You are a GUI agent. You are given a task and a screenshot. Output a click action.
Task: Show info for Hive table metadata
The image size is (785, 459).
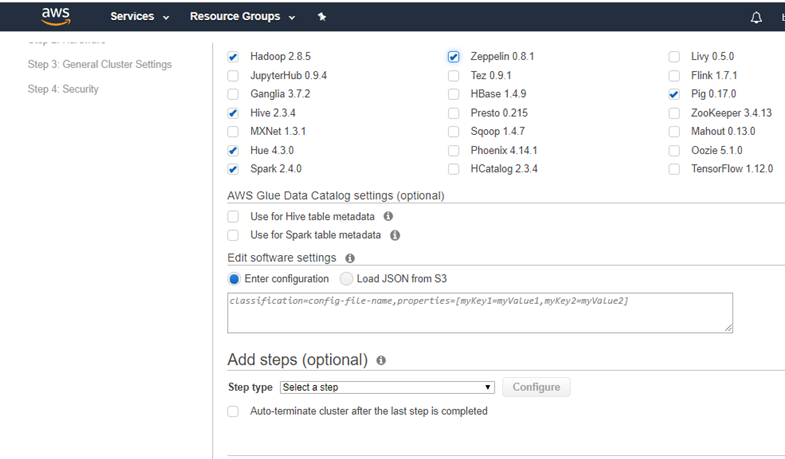(x=388, y=216)
